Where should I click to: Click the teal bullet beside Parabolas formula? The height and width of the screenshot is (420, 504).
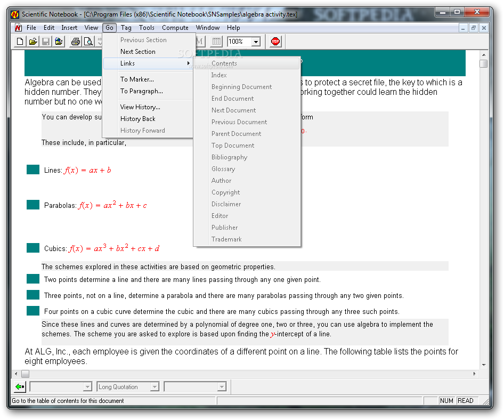coord(33,205)
